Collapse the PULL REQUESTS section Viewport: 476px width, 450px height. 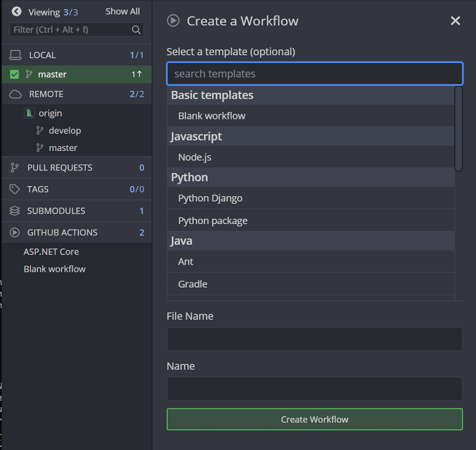pos(59,168)
